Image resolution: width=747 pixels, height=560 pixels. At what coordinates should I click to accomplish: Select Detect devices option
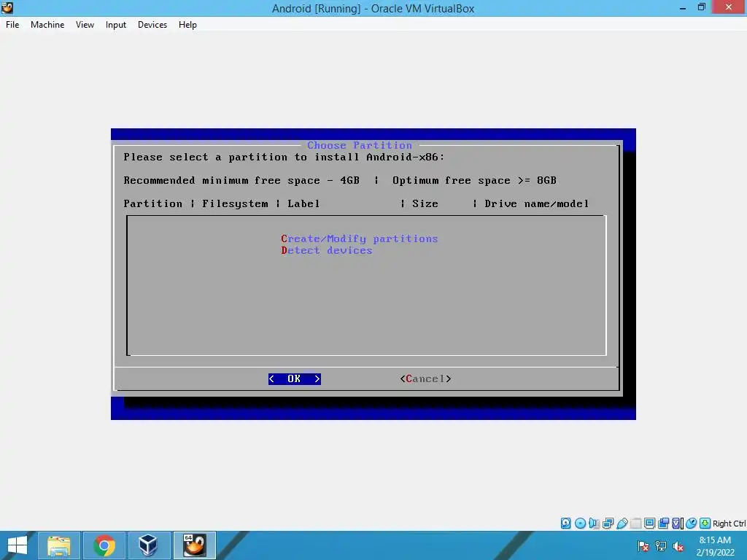click(x=326, y=251)
